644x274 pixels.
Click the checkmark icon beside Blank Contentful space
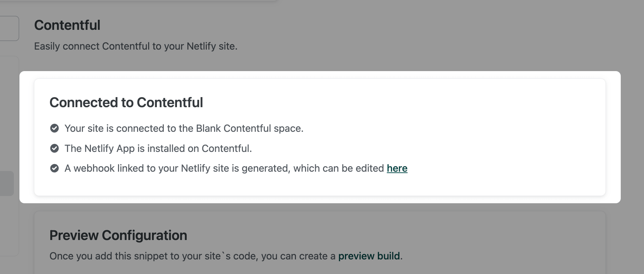(x=54, y=128)
